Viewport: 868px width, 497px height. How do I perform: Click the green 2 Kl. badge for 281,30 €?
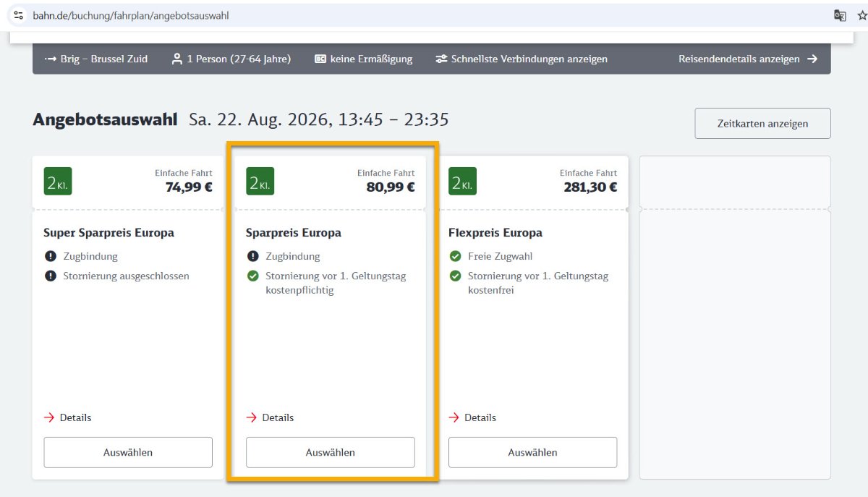(463, 182)
